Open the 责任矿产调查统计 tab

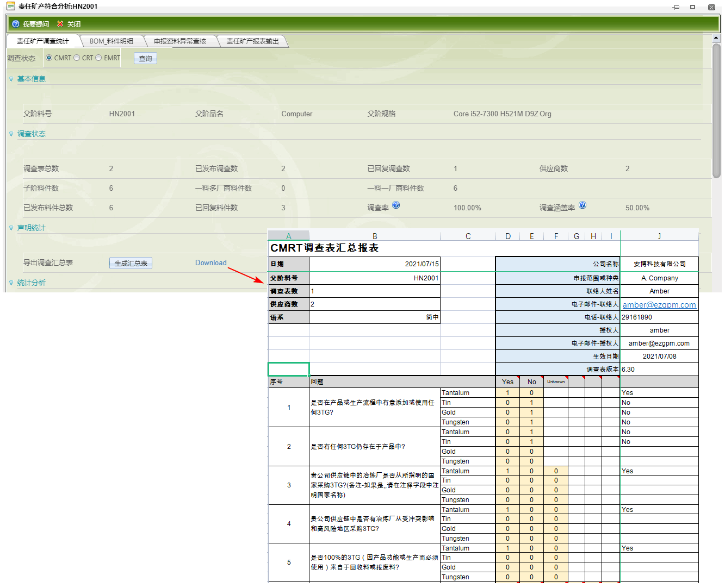tap(43, 41)
